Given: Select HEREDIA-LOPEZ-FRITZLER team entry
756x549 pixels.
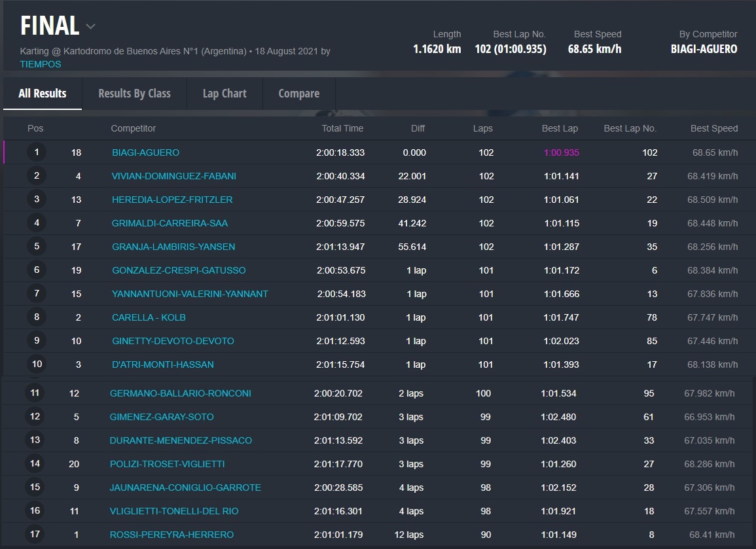Looking at the screenshot, I should tap(172, 200).
